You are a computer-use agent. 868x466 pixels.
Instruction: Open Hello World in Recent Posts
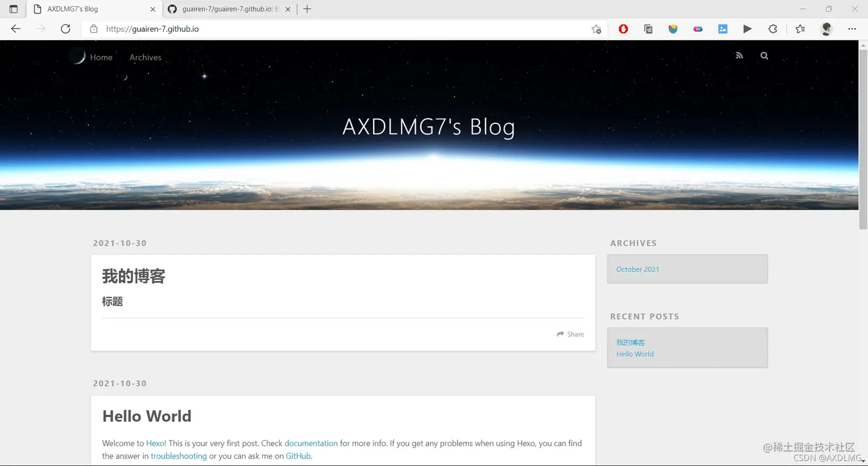[x=635, y=354]
